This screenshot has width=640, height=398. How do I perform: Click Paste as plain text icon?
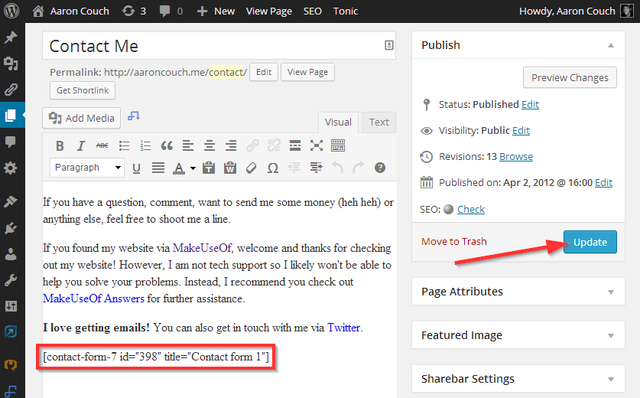click(209, 168)
